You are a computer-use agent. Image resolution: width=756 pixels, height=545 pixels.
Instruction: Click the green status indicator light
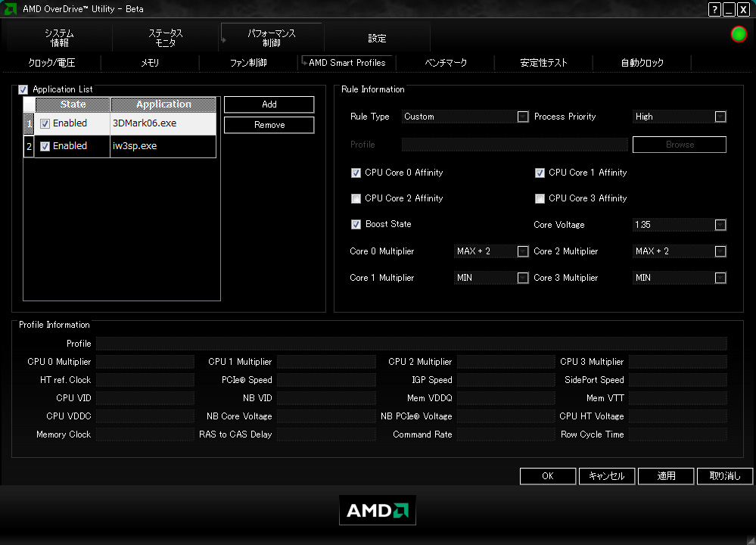pos(738,34)
